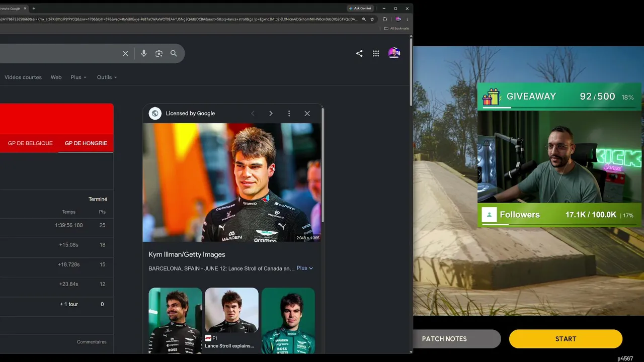The height and width of the screenshot is (362, 644).
Task: Open the Chrome profile avatar in the toolbar
Action: [398, 19]
